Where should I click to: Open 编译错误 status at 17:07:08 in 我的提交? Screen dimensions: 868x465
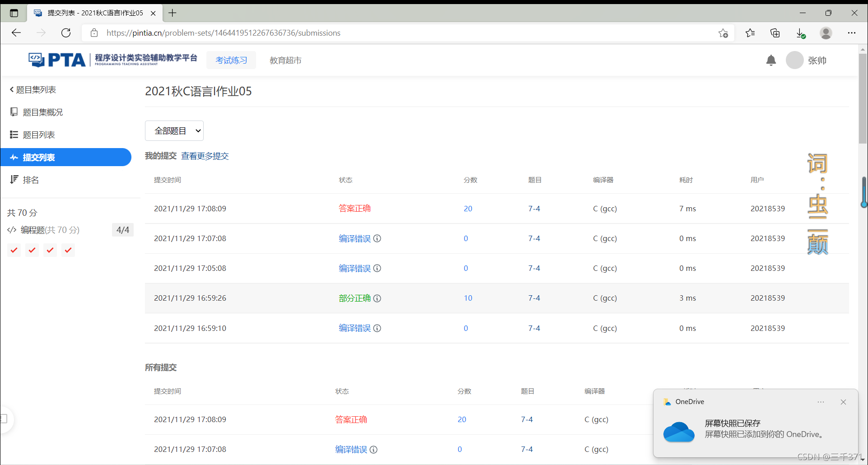click(355, 238)
